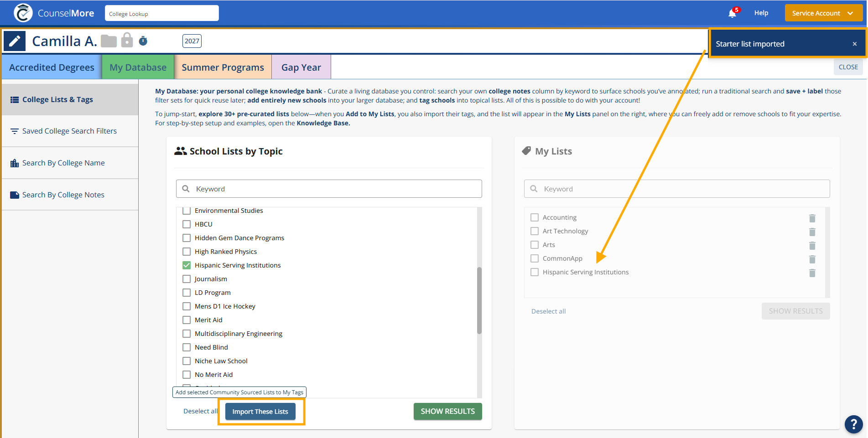Click Keyword field in My Lists
Screen dimensions: 868x438
pyautogui.click(x=677, y=189)
